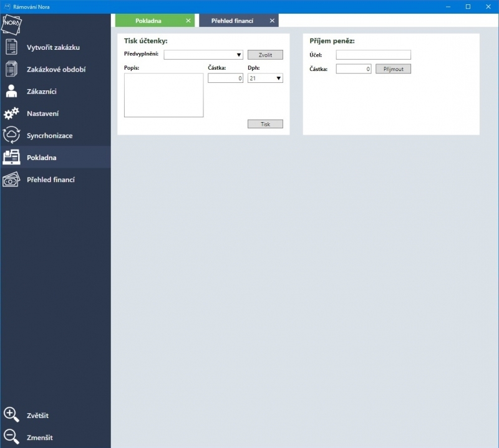Click the Vytvořit zakázku document icon

point(11,47)
